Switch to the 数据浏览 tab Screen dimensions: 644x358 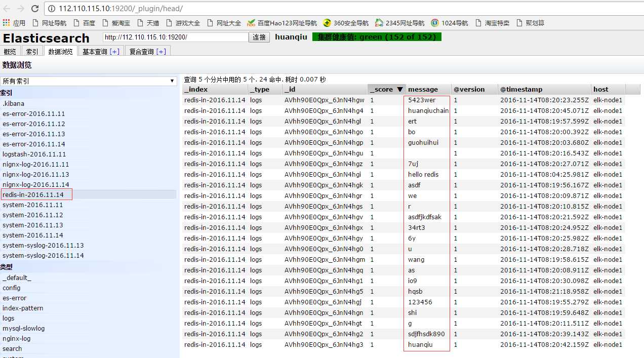coord(61,52)
